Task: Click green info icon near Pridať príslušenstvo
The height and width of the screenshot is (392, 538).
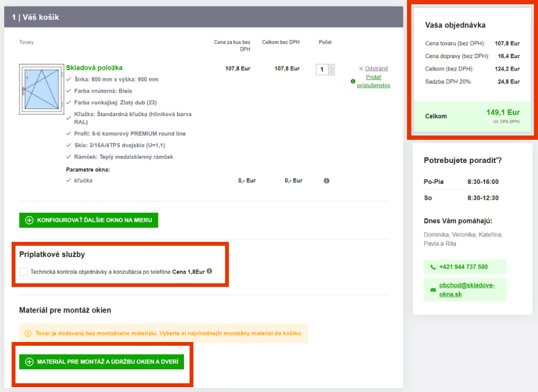Action: (353, 81)
